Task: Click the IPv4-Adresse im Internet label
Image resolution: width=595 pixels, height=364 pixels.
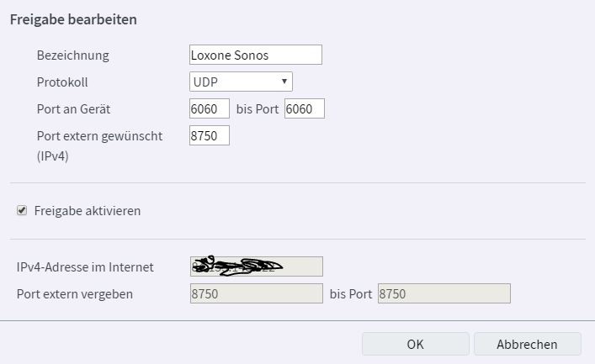Action: pos(85,267)
